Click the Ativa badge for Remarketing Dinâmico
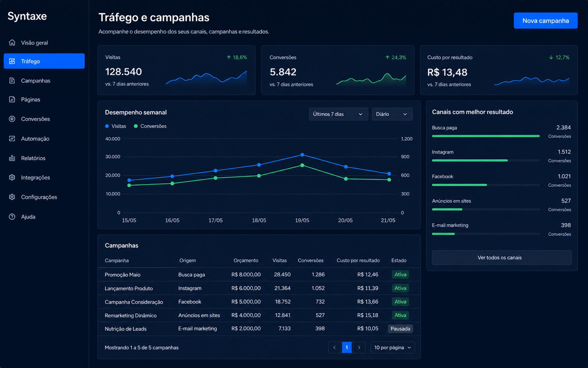This screenshot has width=588, height=368. pyautogui.click(x=400, y=315)
